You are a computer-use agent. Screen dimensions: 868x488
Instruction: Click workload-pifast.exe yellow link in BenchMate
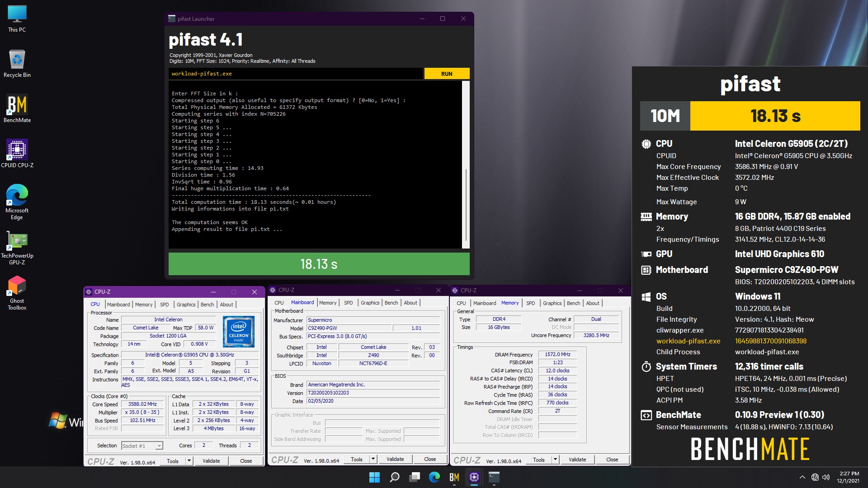[x=689, y=341]
